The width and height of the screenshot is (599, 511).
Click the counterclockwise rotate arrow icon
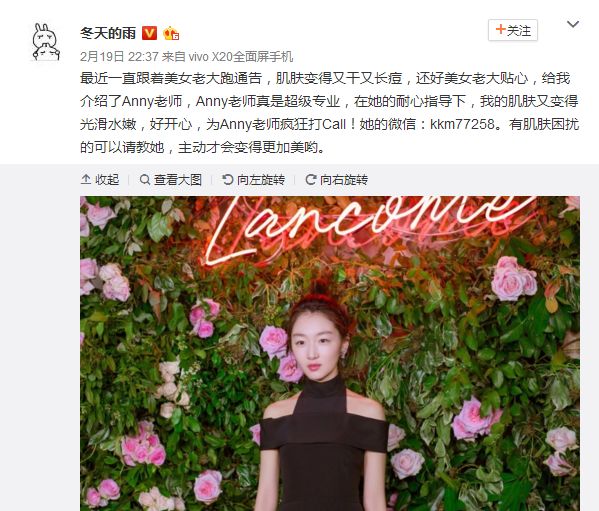[228, 179]
